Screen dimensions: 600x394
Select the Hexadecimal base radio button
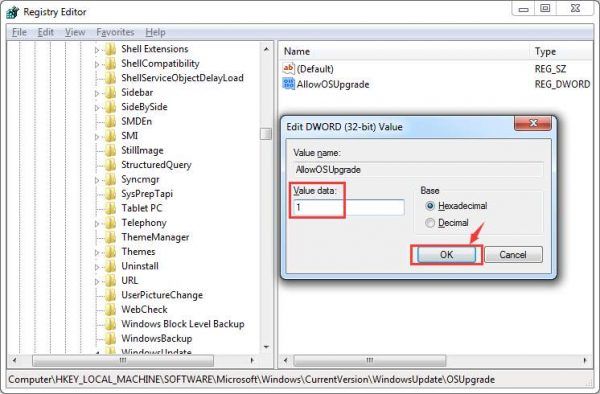(x=430, y=206)
